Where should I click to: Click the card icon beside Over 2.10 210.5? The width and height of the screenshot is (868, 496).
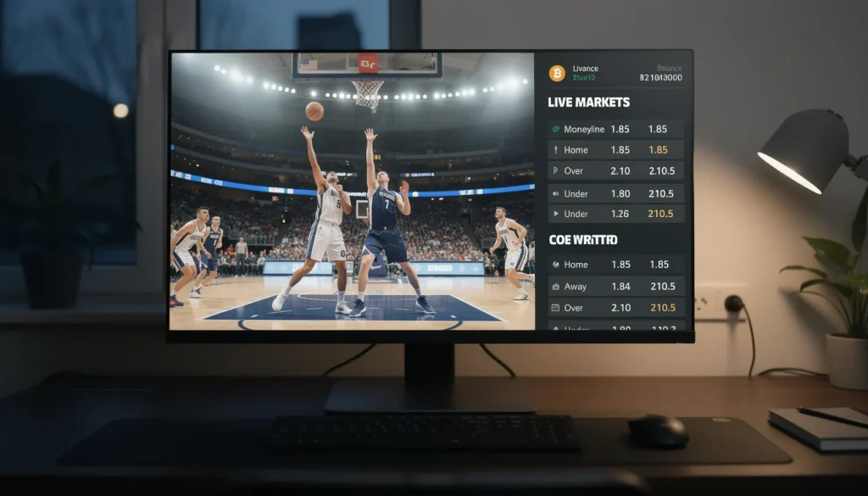coord(556,308)
